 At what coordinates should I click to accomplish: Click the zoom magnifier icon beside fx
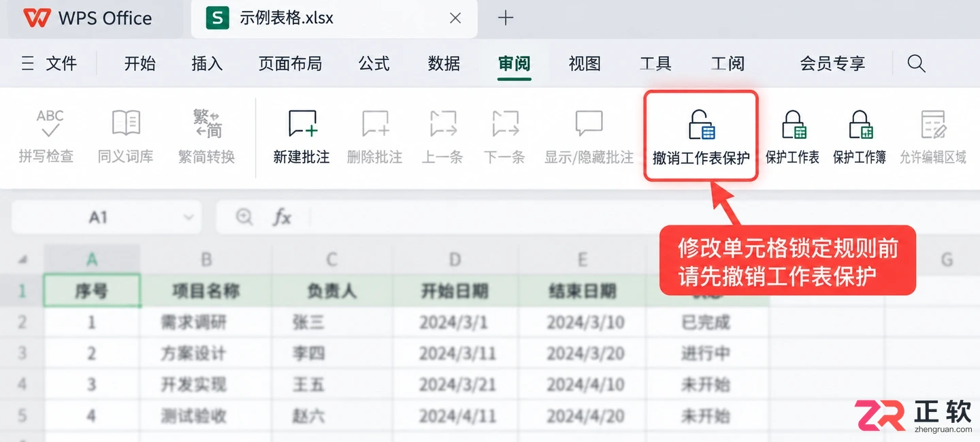(244, 217)
